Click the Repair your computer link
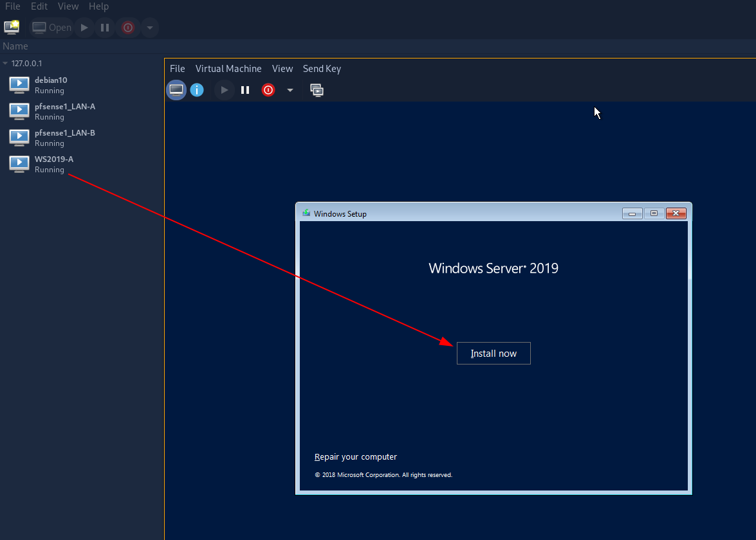The height and width of the screenshot is (540, 756). [x=356, y=456]
